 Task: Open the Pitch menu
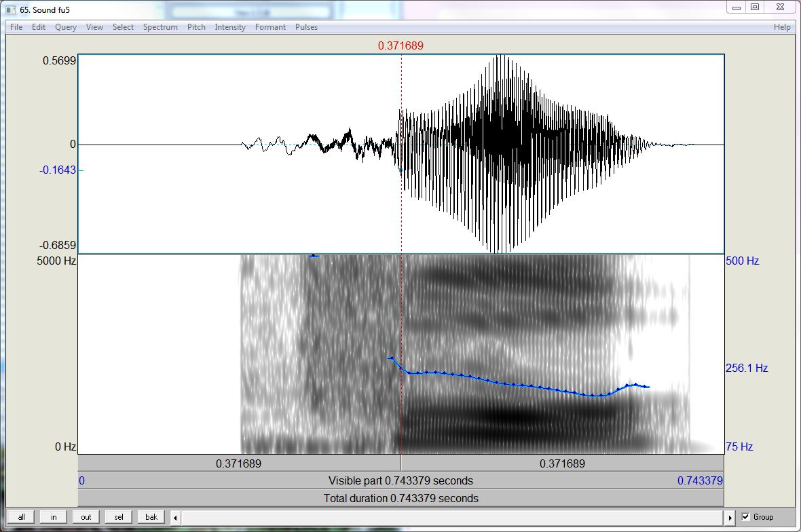[196, 27]
